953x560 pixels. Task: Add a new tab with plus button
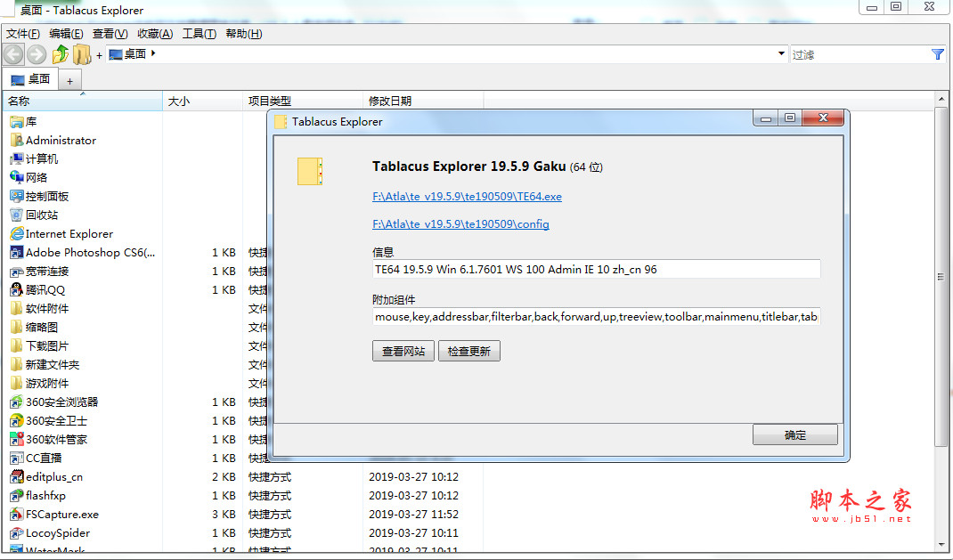tap(69, 81)
